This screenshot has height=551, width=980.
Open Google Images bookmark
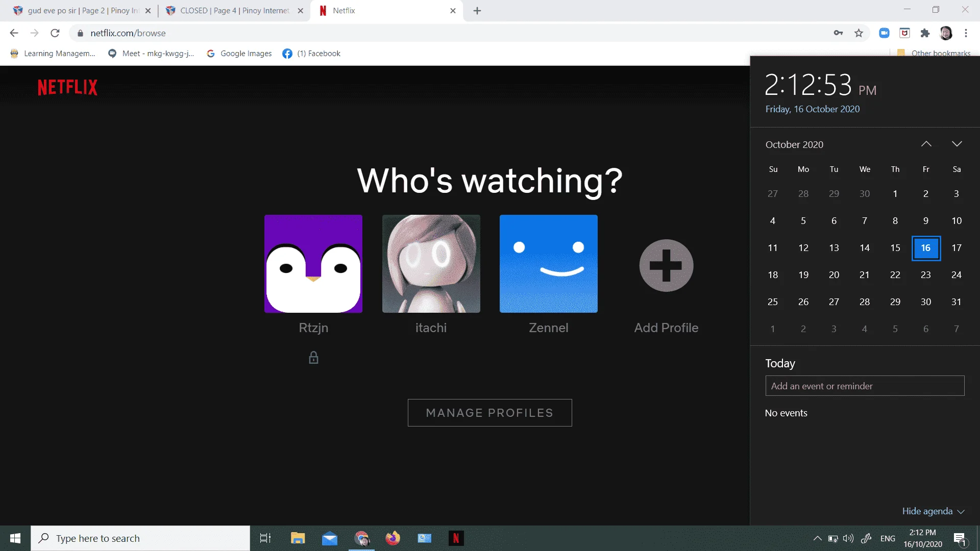(x=239, y=54)
